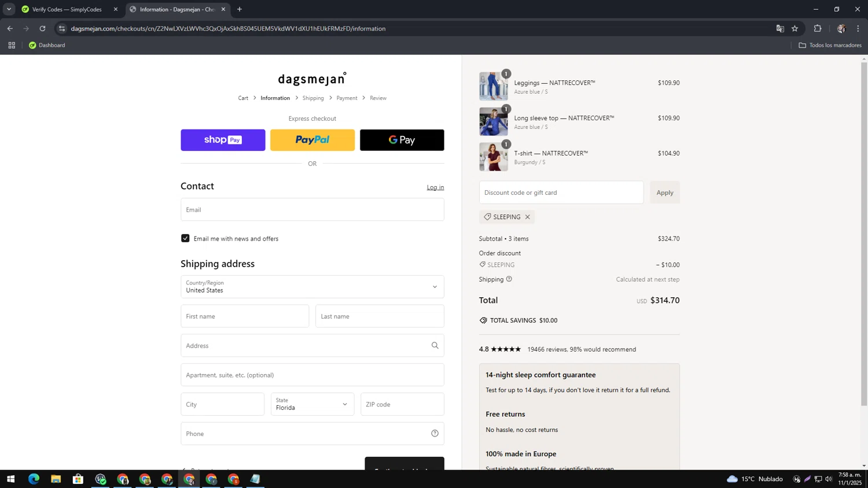868x488 pixels.
Task: Go back using the browser back arrow
Action: (x=10, y=28)
